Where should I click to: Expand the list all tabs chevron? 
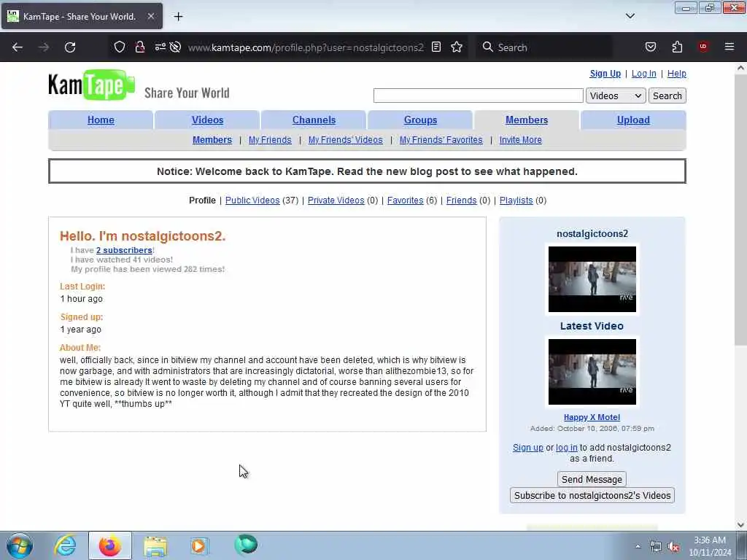coord(630,16)
